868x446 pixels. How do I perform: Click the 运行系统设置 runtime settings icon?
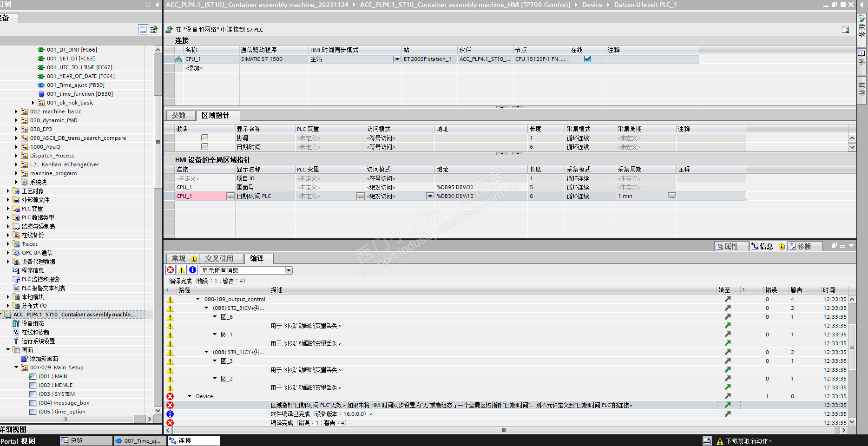(x=16, y=341)
